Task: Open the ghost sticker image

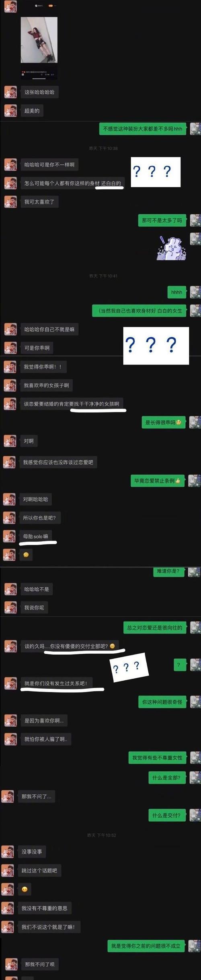Action: pos(171,248)
